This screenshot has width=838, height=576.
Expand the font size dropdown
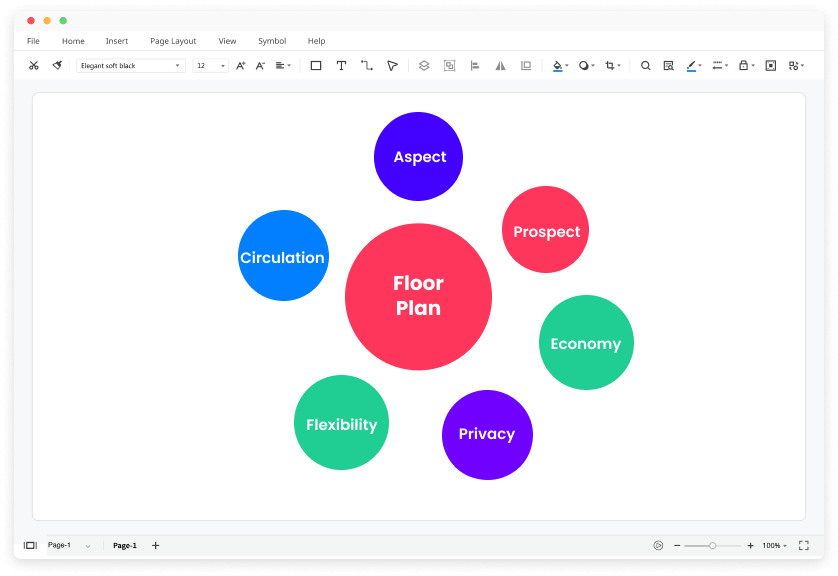210,66
